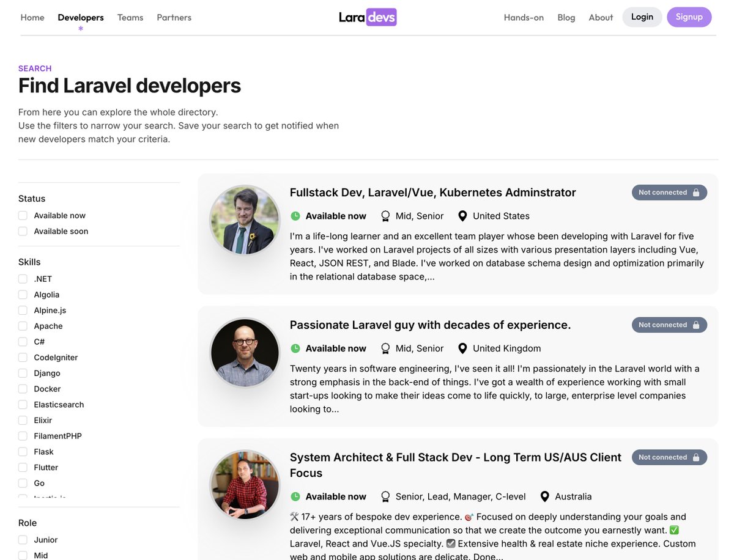This screenshot has height=560, width=734.
Task: Toggle the Apache skill filter
Action: pyautogui.click(x=23, y=326)
